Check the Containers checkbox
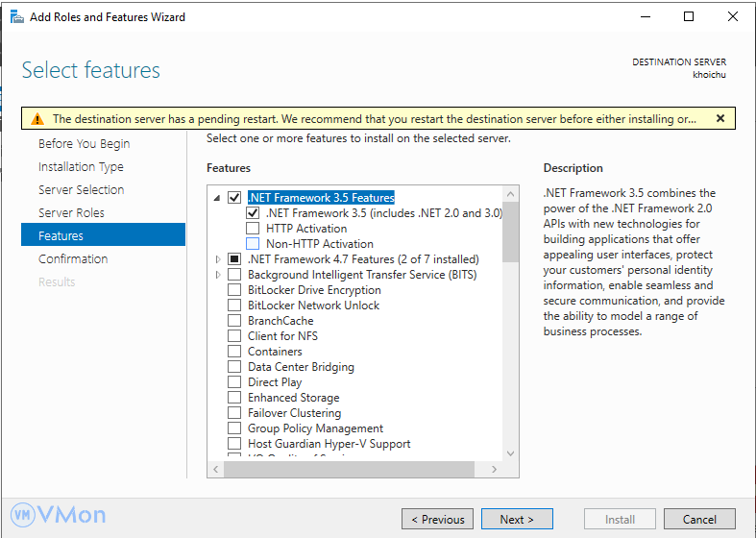The height and width of the screenshot is (538, 756). (234, 352)
